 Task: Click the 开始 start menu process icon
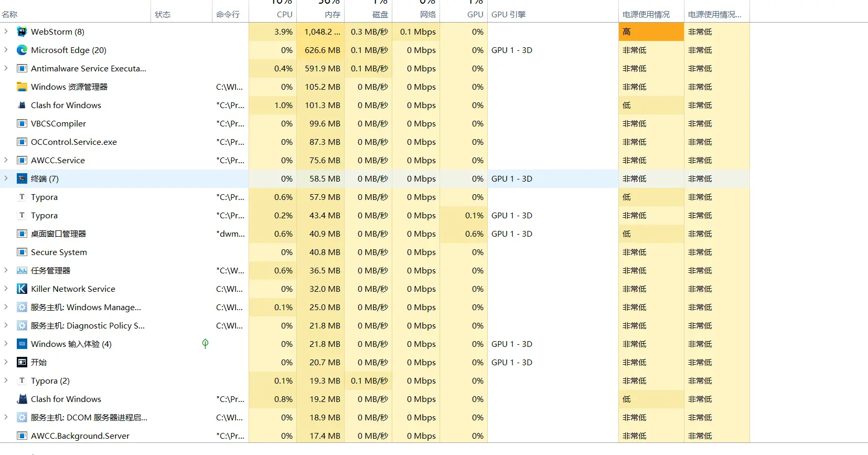point(22,362)
